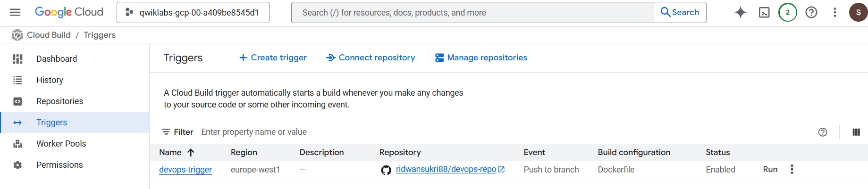Click the History list icon
The height and width of the screenshot is (189, 868).
(x=17, y=80)
